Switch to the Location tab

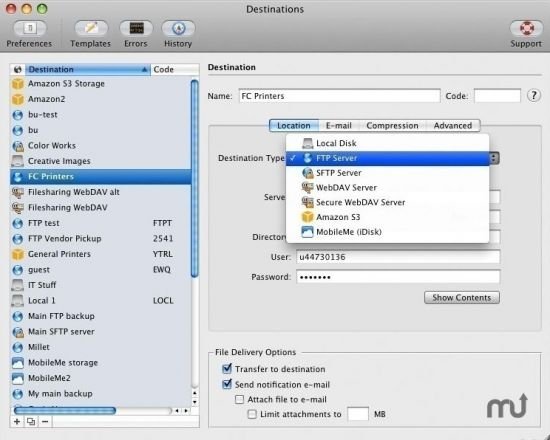pyautogui.click(x=294, y=126)
